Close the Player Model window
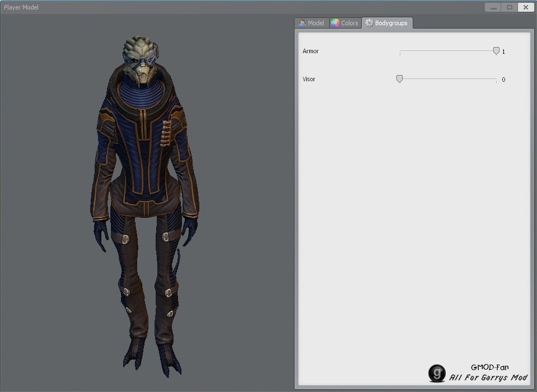 coord(525,7)
